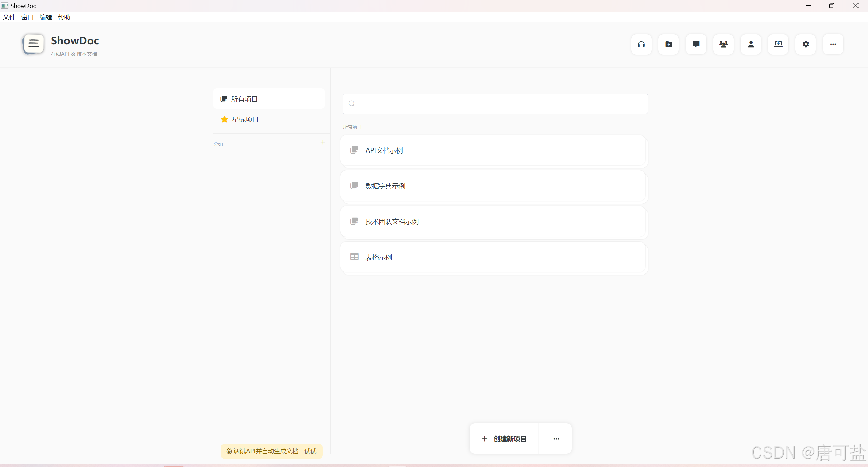The height and width of the screenshot is (467, 868).
Task: Click the user profile icon
Action: 751,44
